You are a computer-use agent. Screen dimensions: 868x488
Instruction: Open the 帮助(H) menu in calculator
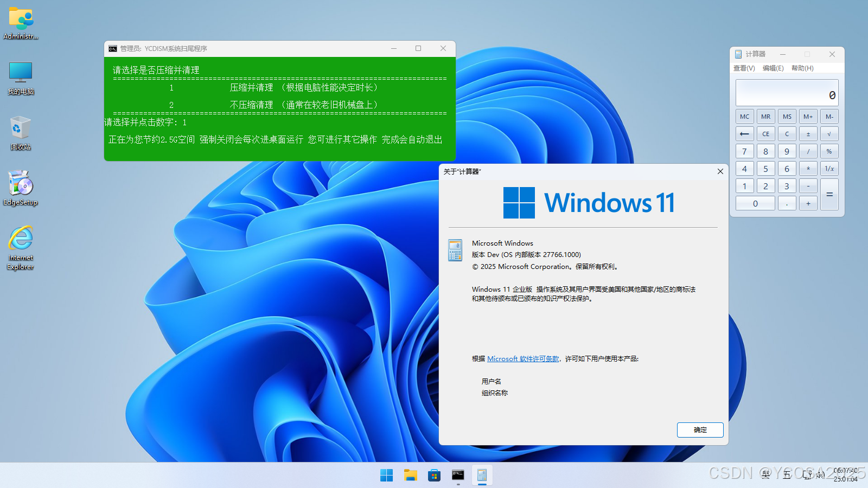802,68
